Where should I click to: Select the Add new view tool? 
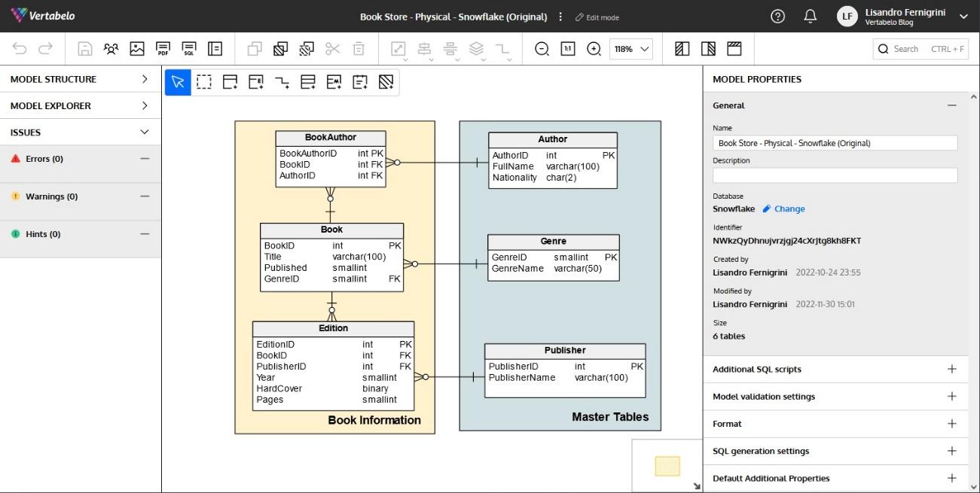pos(308,82)
